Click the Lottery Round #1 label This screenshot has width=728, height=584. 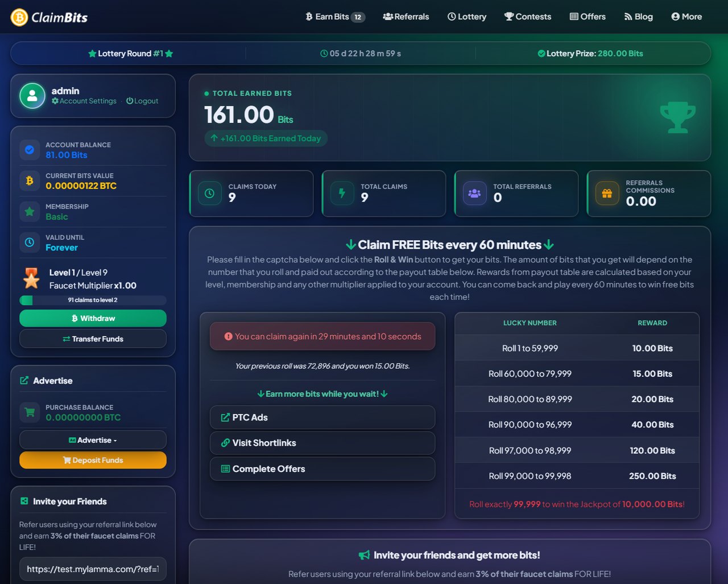tap(130, 54)
